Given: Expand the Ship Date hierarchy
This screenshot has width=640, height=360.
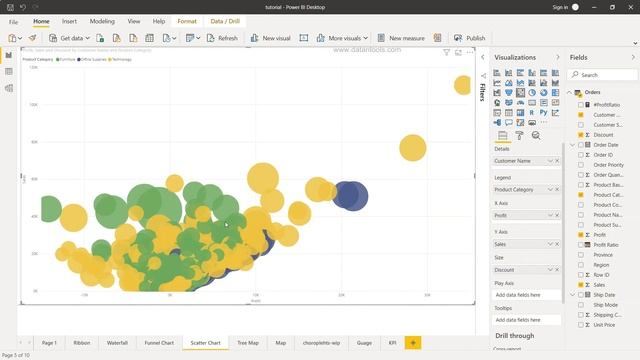Looking at the screenshot, I should pyautogui.click(x=572, y=295).
